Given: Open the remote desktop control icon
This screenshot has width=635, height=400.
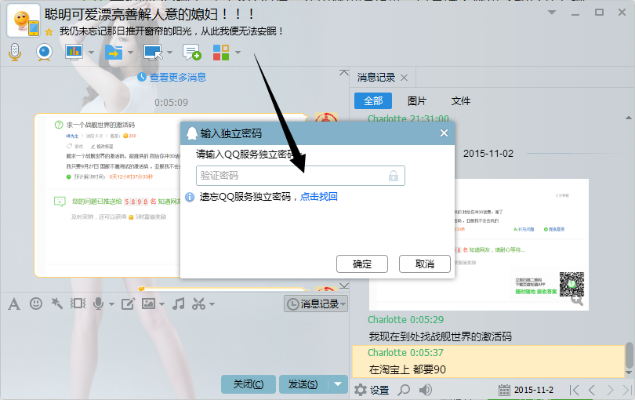Looking at the screenshot, I should pos(153,52).
